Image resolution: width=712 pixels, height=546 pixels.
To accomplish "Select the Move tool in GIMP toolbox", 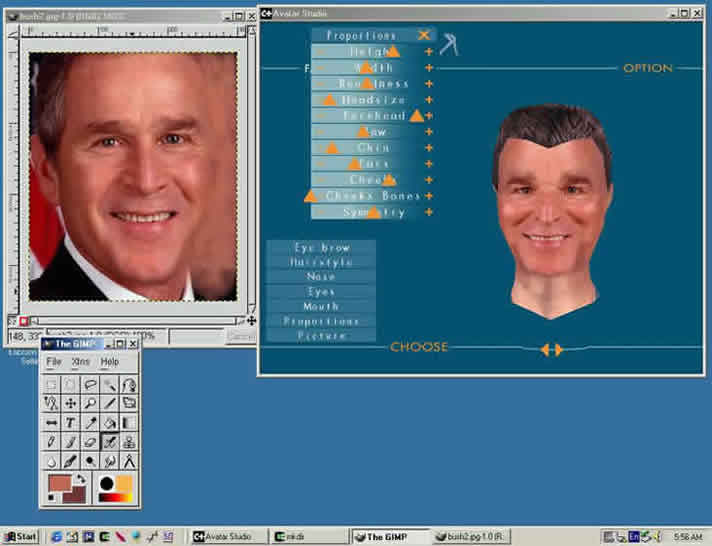I will 71,403.
